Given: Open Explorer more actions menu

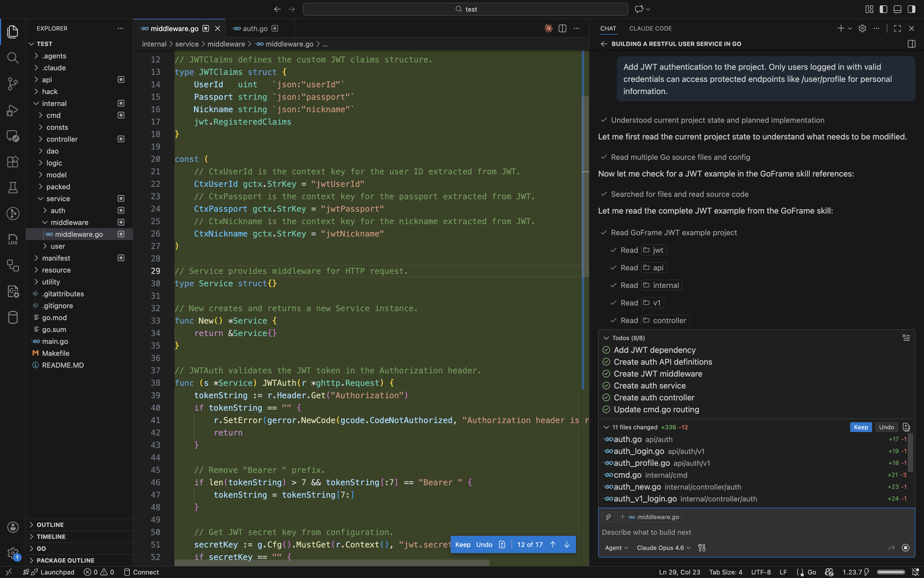Looking at the screenshot, I should point(120,28).
